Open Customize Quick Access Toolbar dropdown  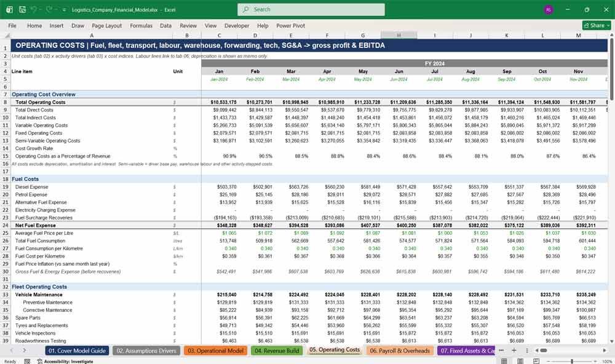click(64, 10)
